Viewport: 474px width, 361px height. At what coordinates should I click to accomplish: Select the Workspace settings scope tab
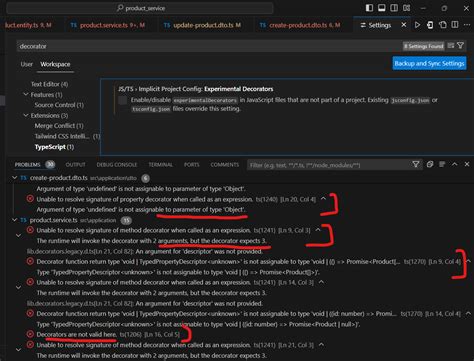point(55,64)
